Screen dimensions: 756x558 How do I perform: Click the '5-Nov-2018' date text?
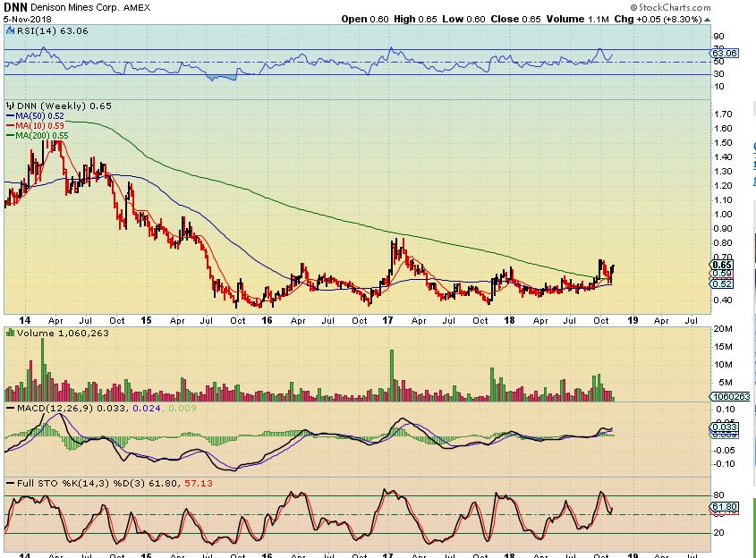(27, 20)
